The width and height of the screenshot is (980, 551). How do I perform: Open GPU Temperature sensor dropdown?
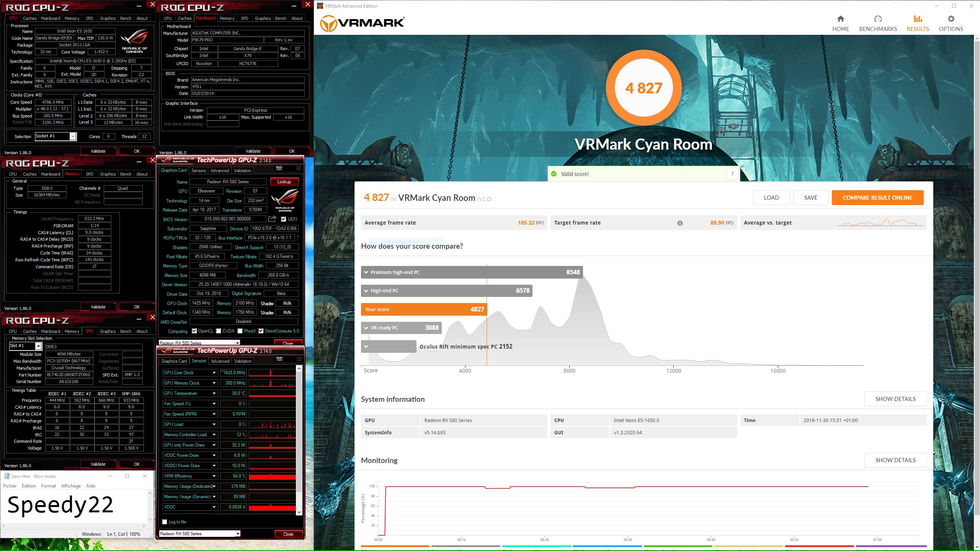[x=214, y=393]
